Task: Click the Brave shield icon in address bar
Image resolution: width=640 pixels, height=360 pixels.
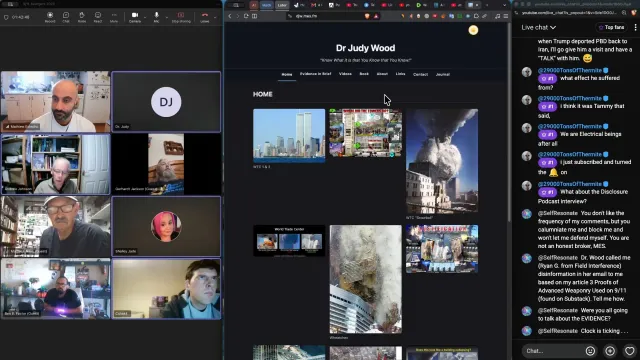Action: pos(367,16)
